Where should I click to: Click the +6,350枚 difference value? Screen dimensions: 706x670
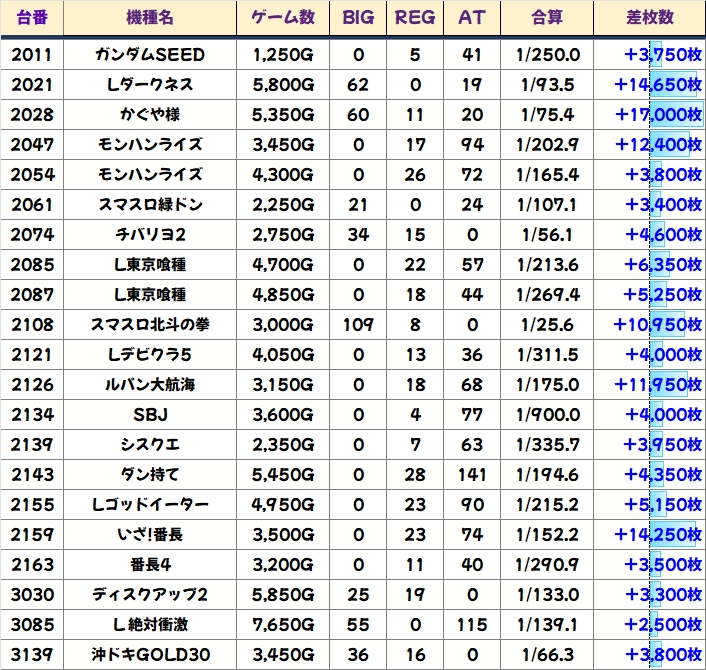coord(663,265)
